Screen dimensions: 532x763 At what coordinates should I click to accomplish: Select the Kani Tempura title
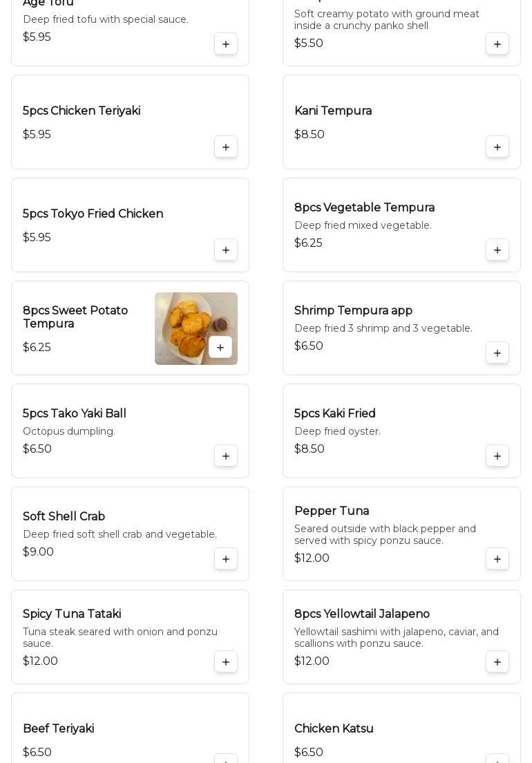pyautogui.click(x=333, y=111)
